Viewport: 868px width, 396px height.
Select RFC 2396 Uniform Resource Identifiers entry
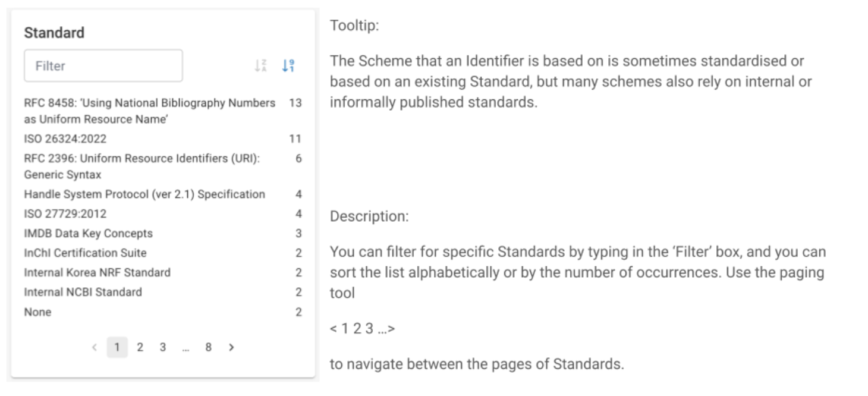163,167
